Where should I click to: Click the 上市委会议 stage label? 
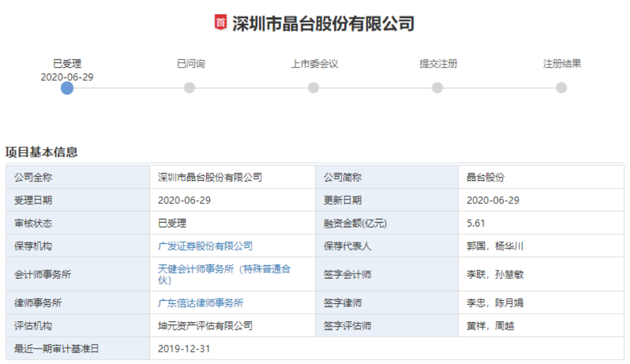315,64
